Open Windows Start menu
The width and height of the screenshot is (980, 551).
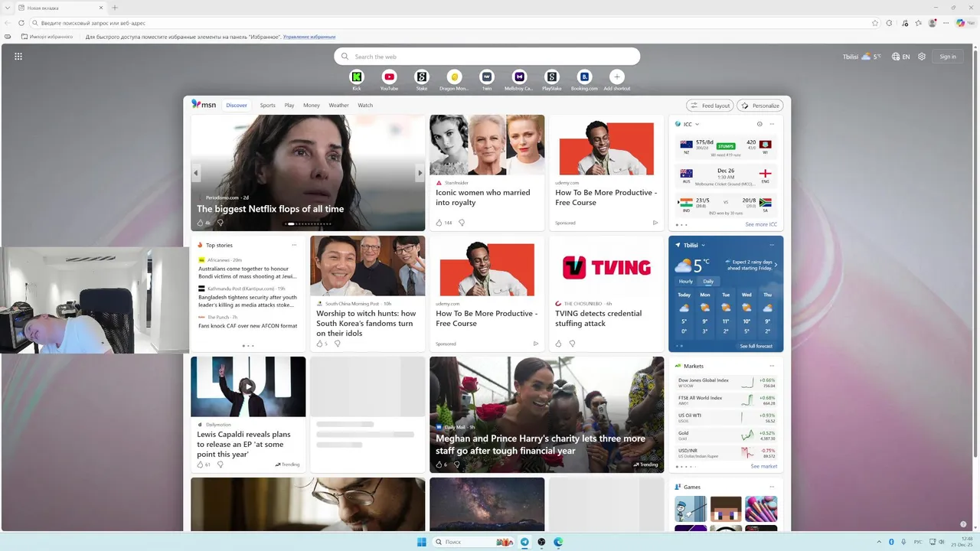(422, 542)
